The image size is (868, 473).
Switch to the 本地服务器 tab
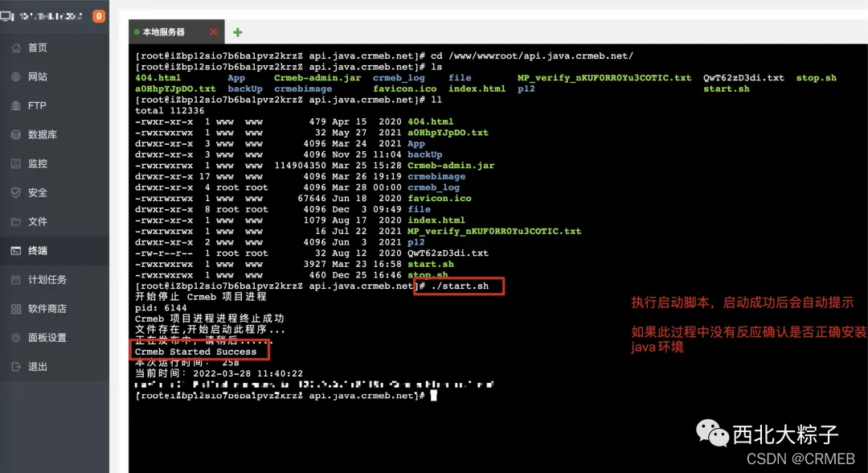pos(176,32)
